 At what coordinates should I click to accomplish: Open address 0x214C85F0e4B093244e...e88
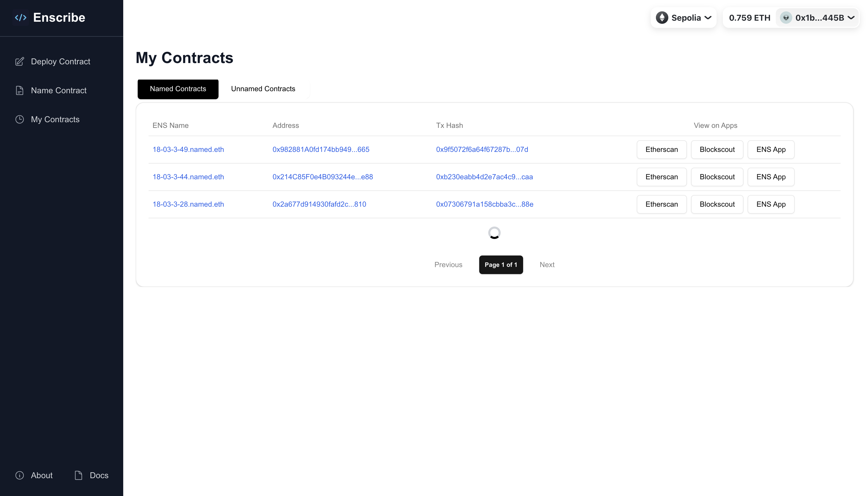[323, 177]
